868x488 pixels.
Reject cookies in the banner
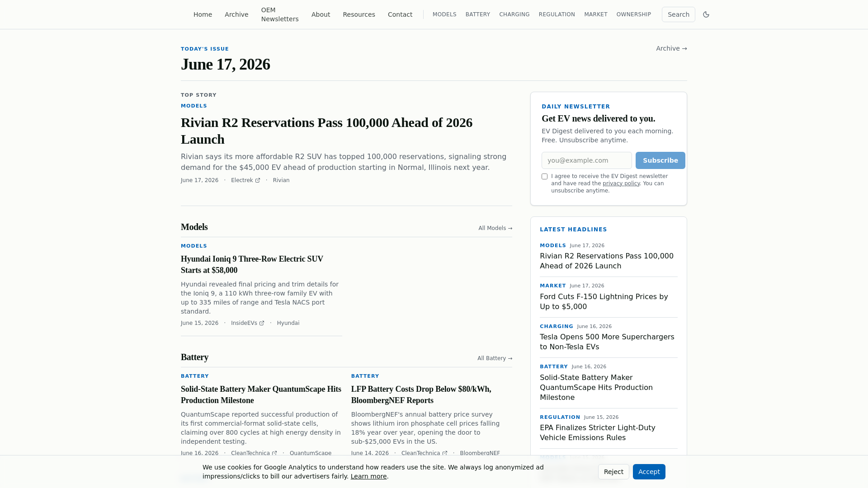(x=613, y=472)
